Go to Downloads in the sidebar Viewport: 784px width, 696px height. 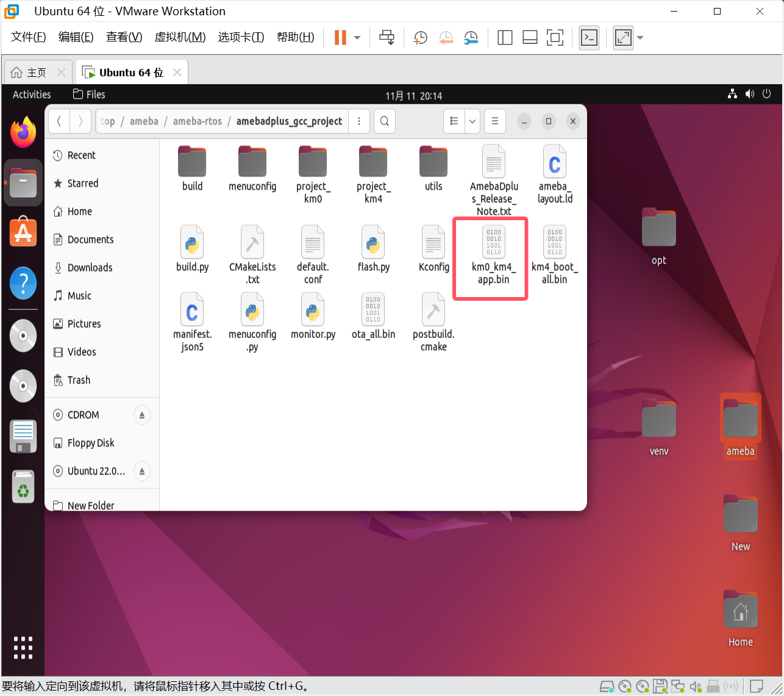tap(90, 268)
